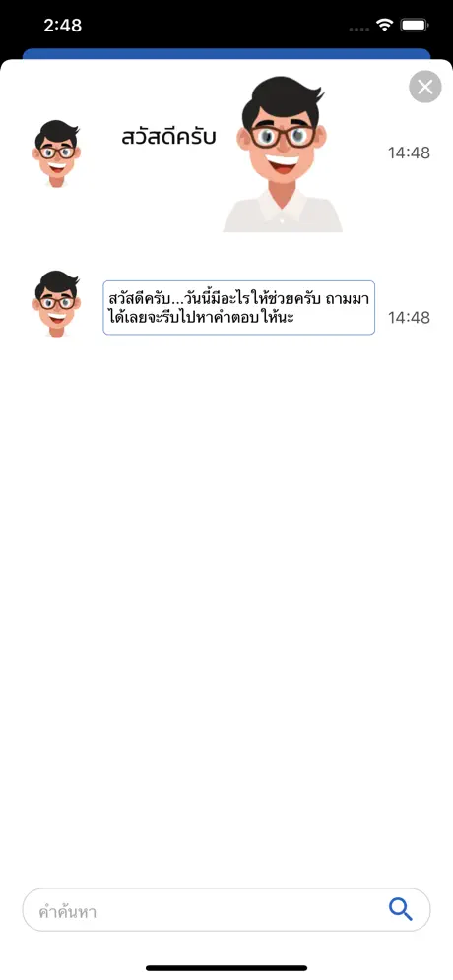Viewport: 453px width, 980px height.
Task: Tap the line ได้เลยจะรีบไปหาคำตอบให้นะ in the bubble
Action: pyautogui.click(x=201, y=318)
